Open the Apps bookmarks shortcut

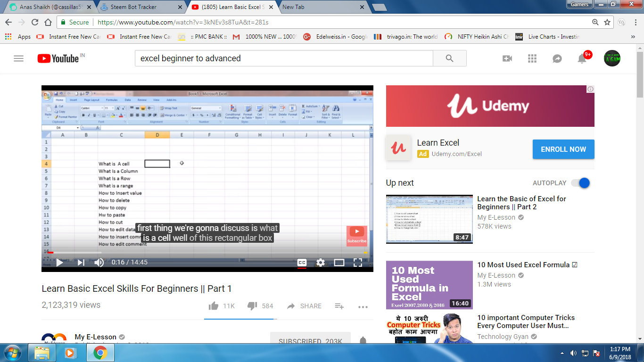(x=18, y=36)
